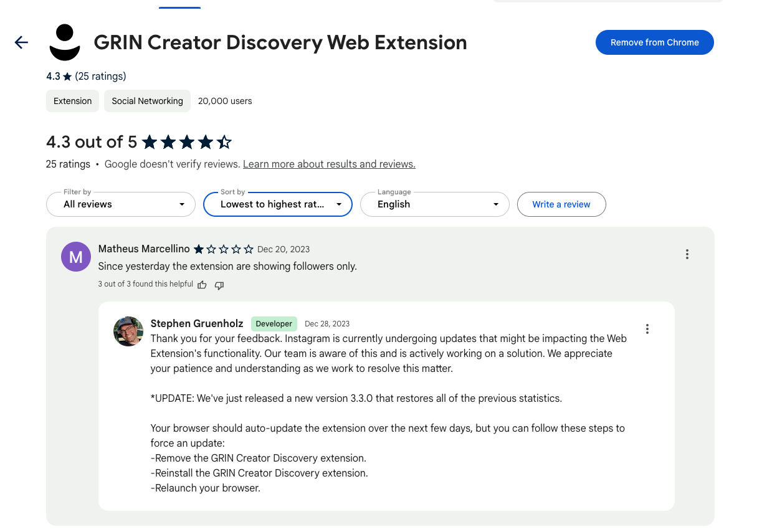
Task: Open the Language English dropdown
Action: click(x=435, y=204)
